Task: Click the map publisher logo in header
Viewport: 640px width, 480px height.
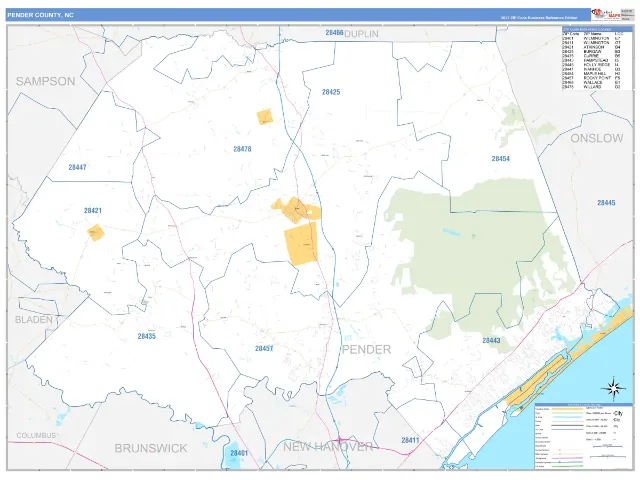Action: (x=606, y=14)
